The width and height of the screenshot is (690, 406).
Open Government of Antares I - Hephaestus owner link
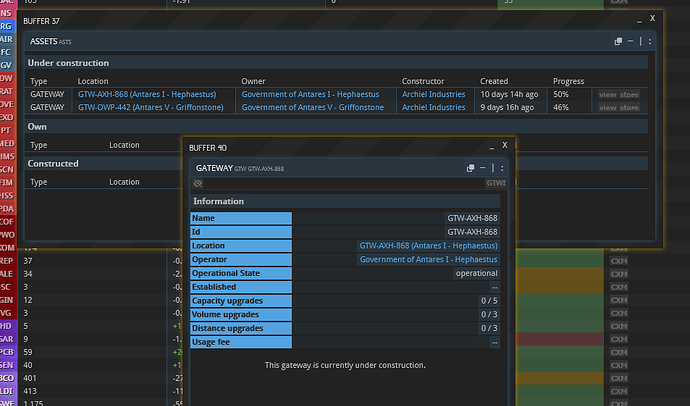coord(311,94)
